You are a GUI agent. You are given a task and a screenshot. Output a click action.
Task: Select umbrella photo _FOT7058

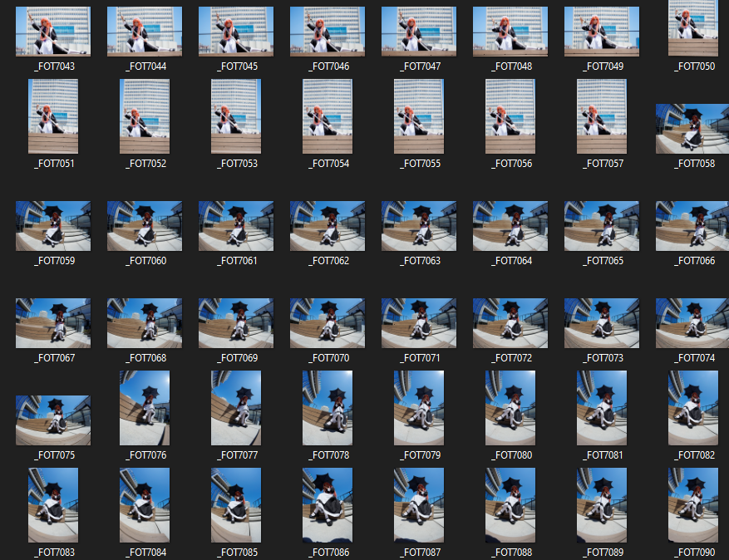coord(692,129)
